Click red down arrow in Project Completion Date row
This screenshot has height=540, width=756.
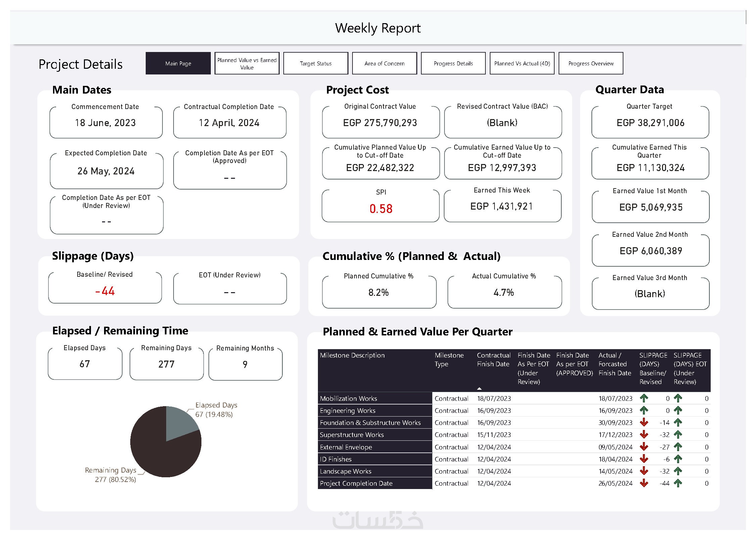[644, 483]
